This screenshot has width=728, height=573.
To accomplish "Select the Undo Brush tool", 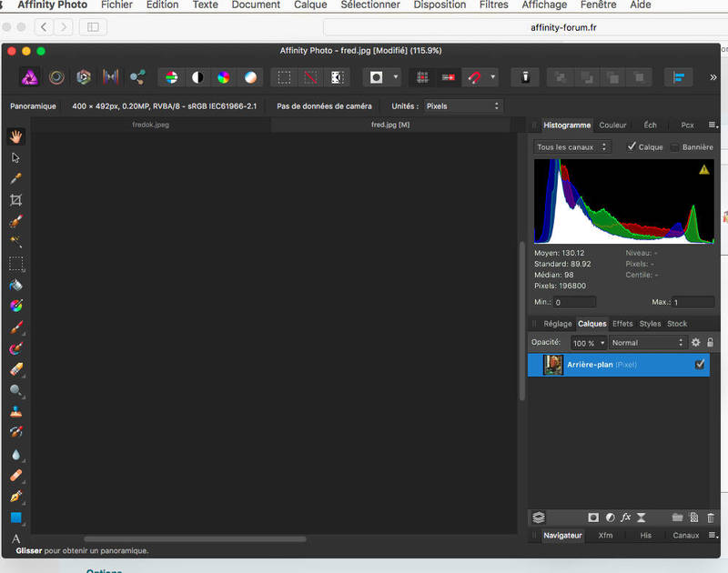I will (15, 432).
